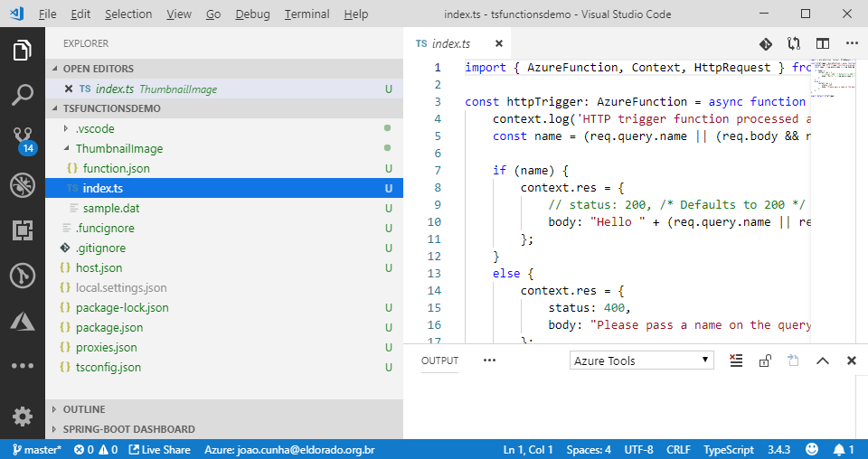Select index.ts in the file tree

click(224, 188)
